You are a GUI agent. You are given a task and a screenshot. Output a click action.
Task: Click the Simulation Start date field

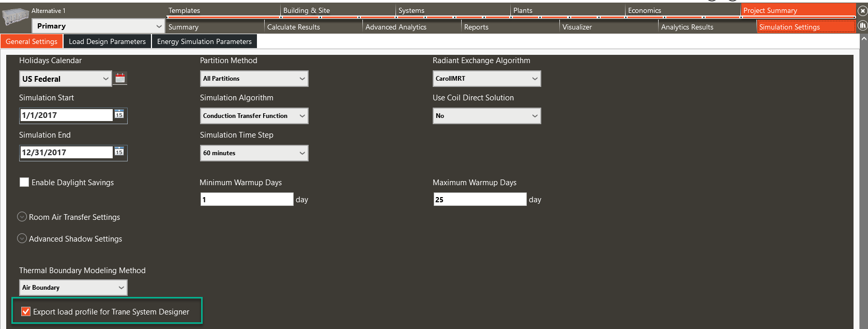point(66,115)
